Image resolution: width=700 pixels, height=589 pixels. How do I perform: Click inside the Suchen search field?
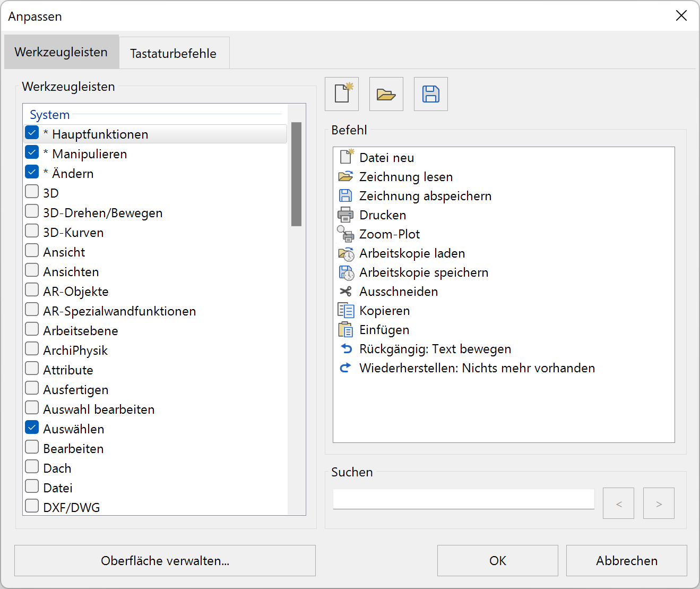463,499
